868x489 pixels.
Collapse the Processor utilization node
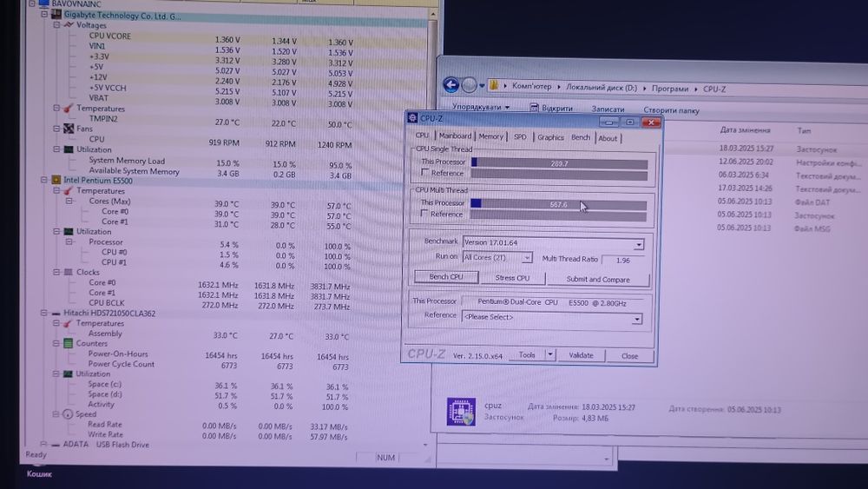tap(69, 241)
